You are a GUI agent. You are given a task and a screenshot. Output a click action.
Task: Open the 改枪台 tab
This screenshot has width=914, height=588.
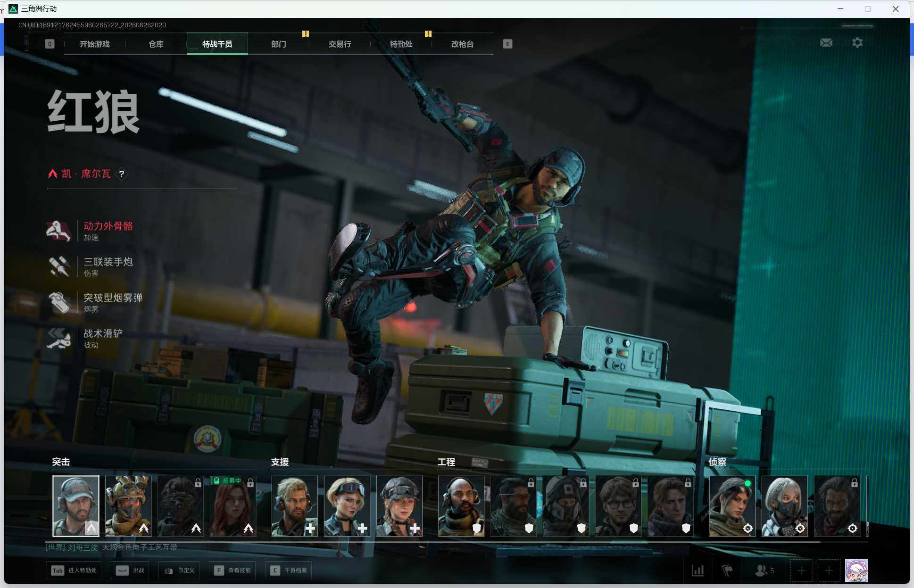pos(463,44)
